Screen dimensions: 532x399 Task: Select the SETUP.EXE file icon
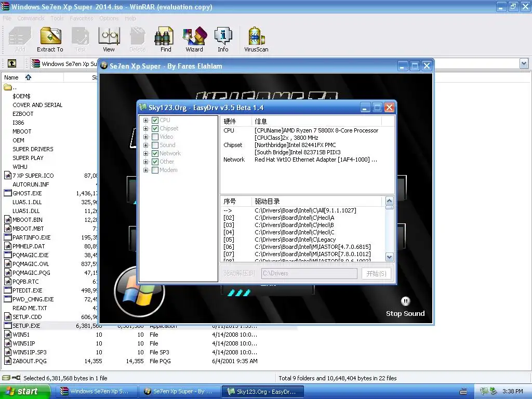[8, 325]
